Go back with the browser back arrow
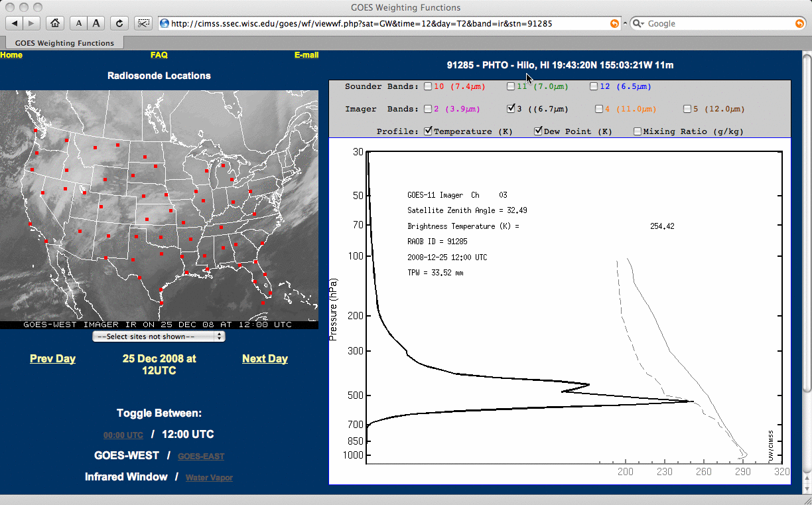Viewport: 812px width, 505px height. click(15, 23)
